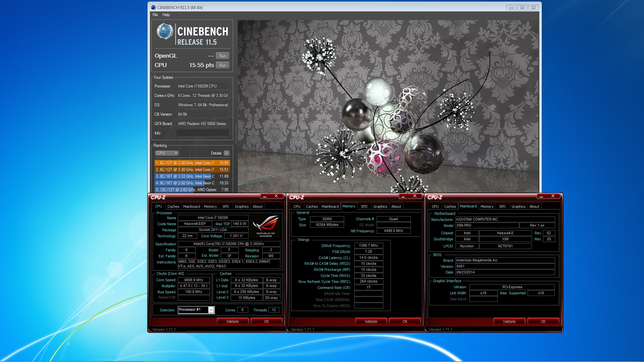The width and height of the screenshot is (644, 362).
Task: Close the left CPU-Z window
Action: 276,196
